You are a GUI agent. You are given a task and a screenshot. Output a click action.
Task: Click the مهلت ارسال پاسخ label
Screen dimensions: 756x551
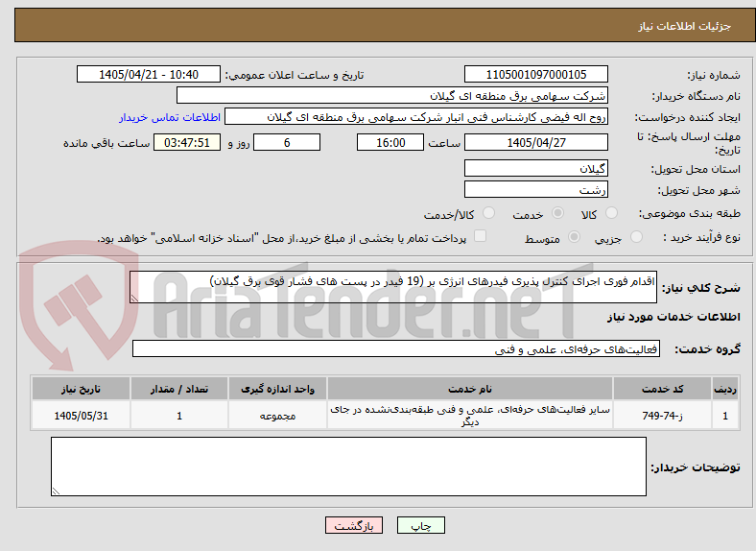[689, 143]
